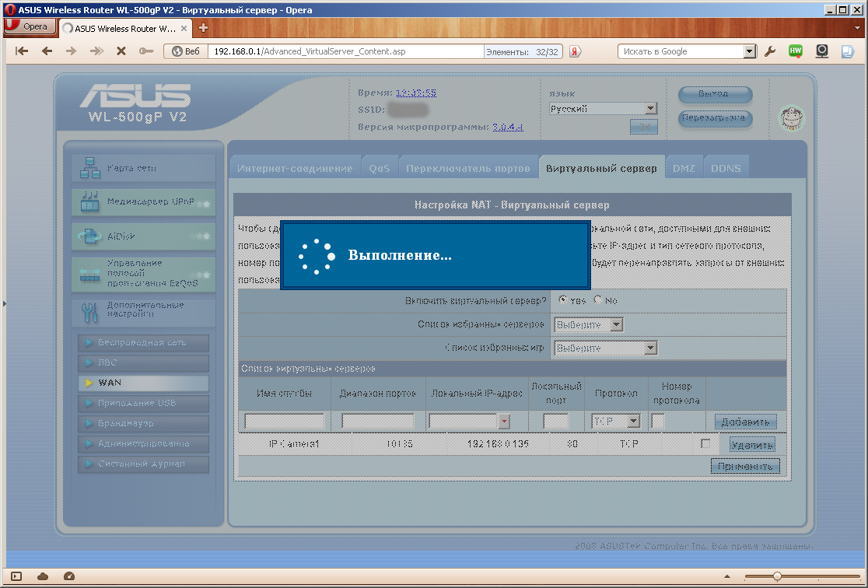Select No to disable virtual server
Screen dimensions: 868x588
pyautogui.click(x=598, y=300)
